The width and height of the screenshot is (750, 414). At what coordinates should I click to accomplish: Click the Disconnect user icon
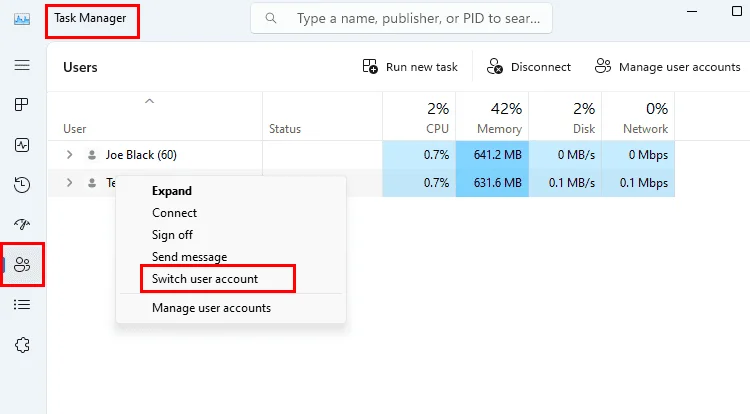495,66
